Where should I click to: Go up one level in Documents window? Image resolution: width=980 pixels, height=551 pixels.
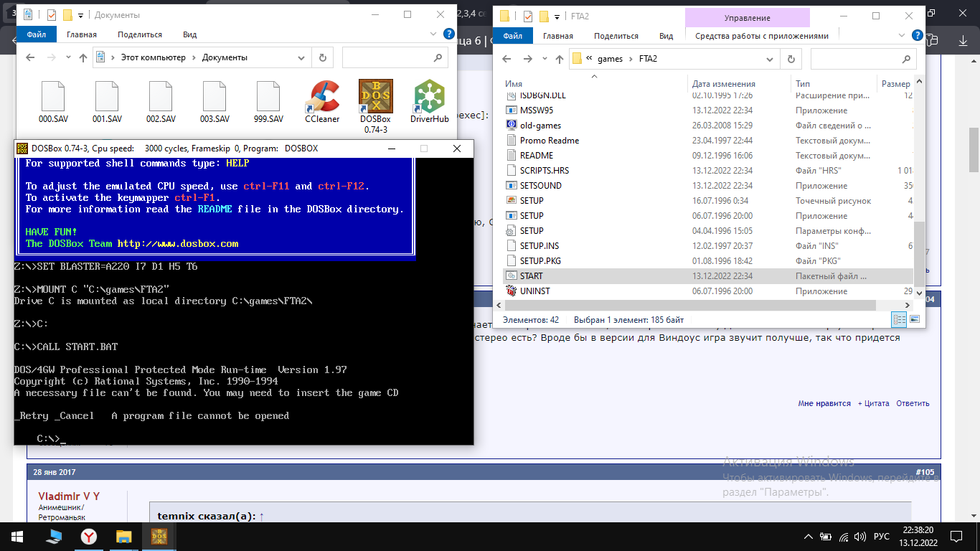[83, 57]
